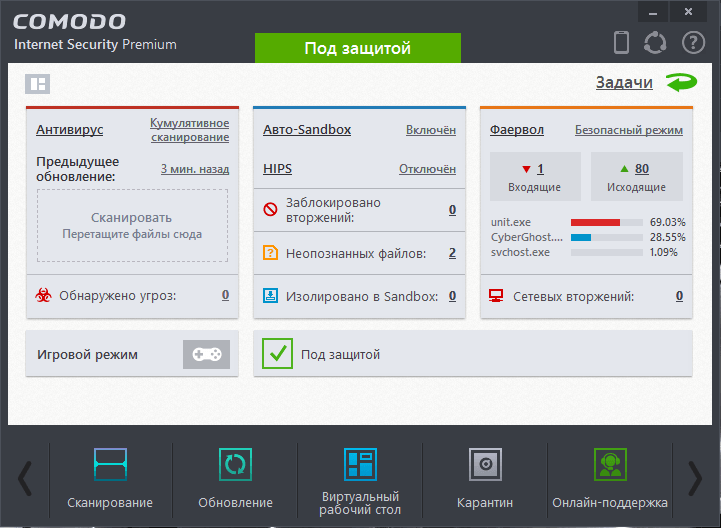Show next task shortcuts with right arrow
The height and width of the screenshot is (528, 721).
695,479
